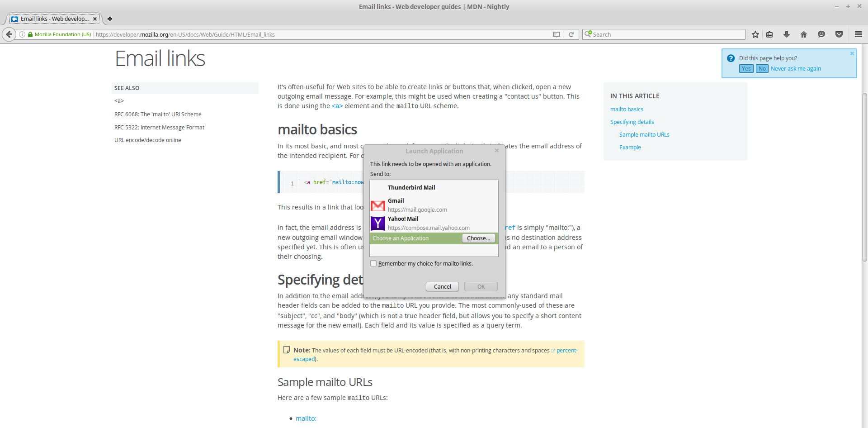Reload the page with the refresh icon
The width and height of the screenshot is (868, 428).
pos(571,34)
